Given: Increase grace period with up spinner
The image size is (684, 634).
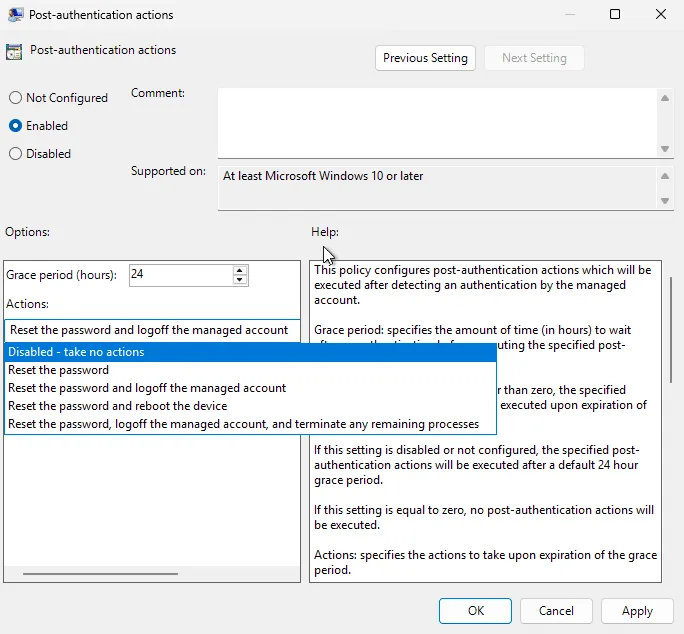Looking at the screenshot, I should point(239,271).
